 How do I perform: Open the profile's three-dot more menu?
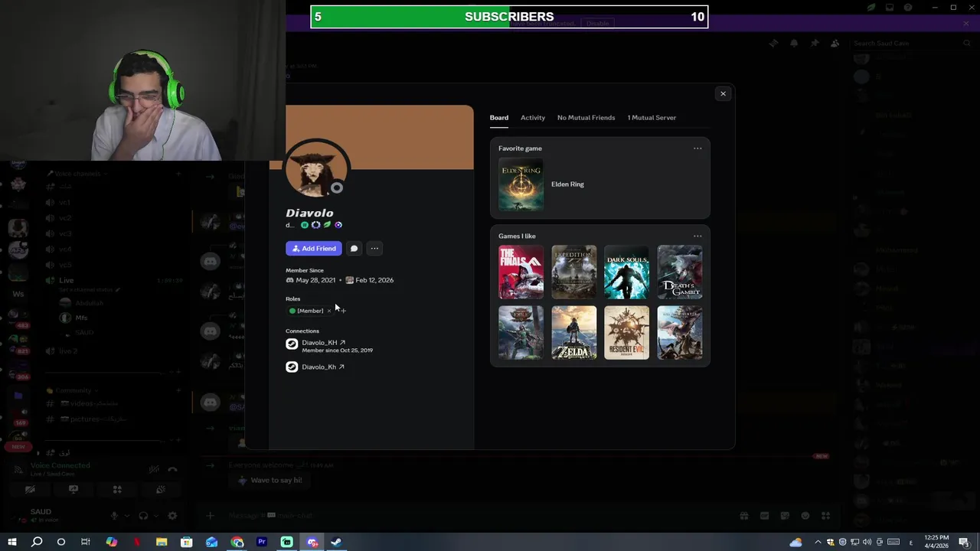pos(374,249)
